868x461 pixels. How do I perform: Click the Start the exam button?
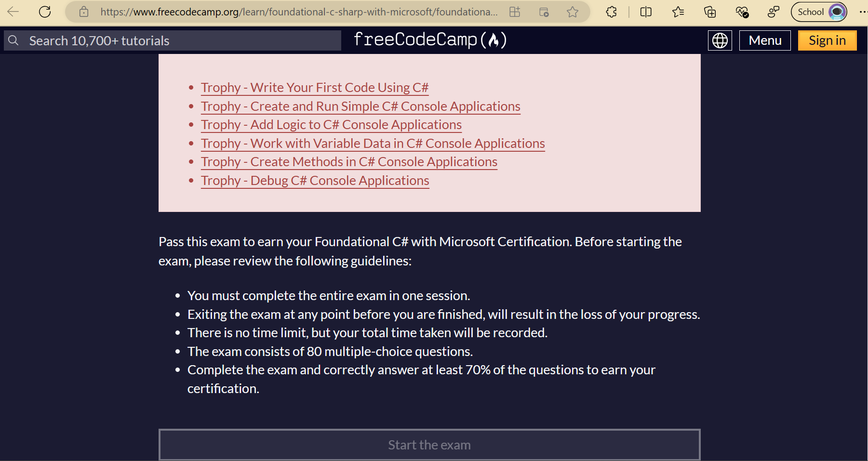(x=429, y=444)
